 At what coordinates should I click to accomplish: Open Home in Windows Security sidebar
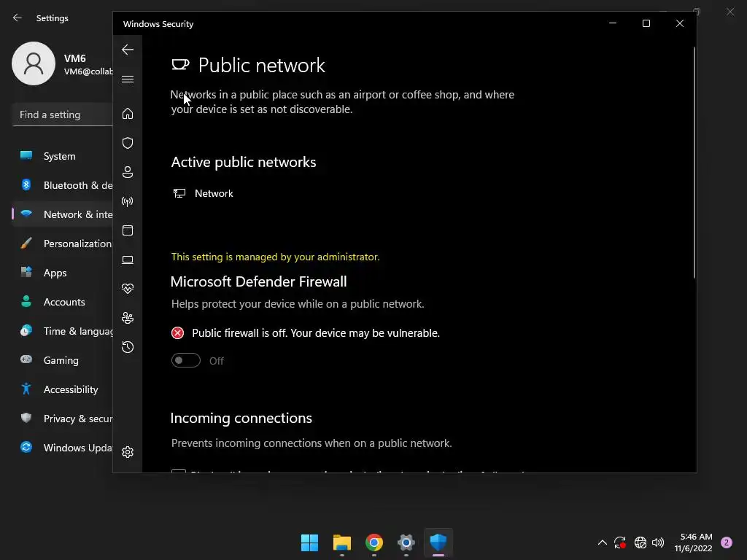click(127, 113)
